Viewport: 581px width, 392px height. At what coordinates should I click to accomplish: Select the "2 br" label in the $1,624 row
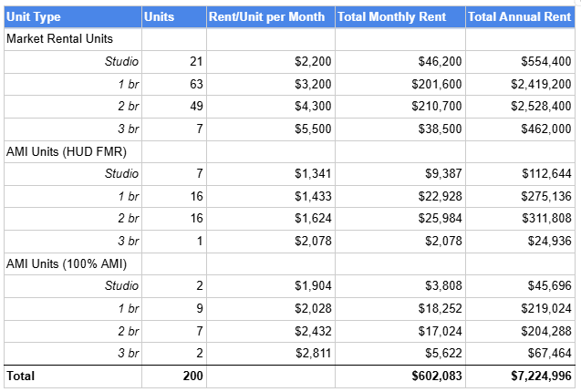click(x=129, y=219)
